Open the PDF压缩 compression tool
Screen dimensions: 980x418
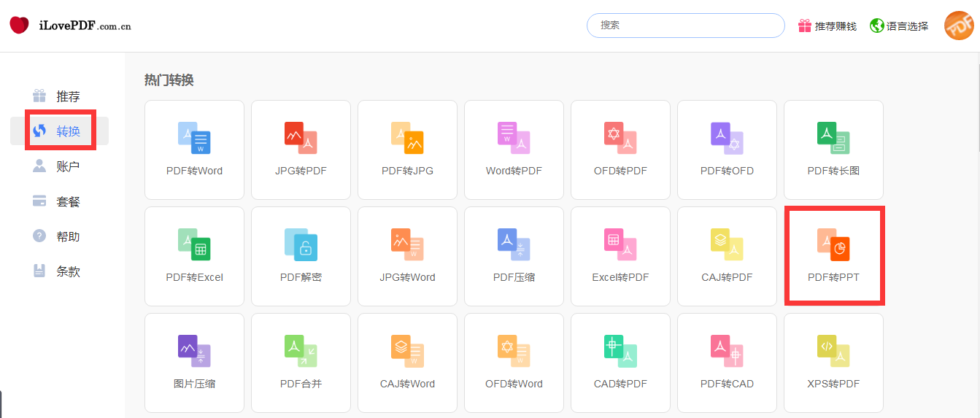(514, 256)
